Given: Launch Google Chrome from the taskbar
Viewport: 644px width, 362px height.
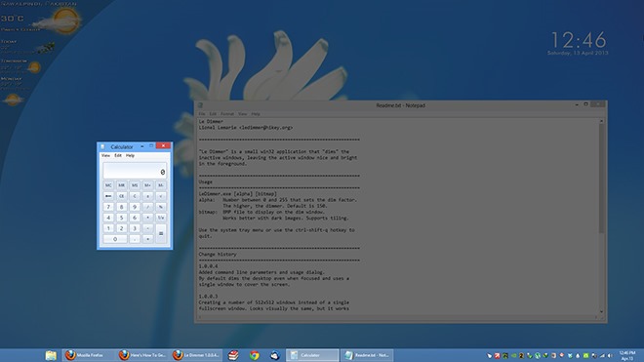Looking at the screenshot, I should click(x=255, y=355).
